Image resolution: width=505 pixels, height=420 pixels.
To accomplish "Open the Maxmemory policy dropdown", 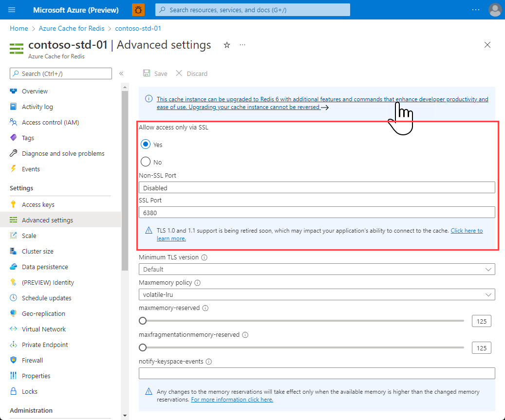I will click(x=488, y=294).
